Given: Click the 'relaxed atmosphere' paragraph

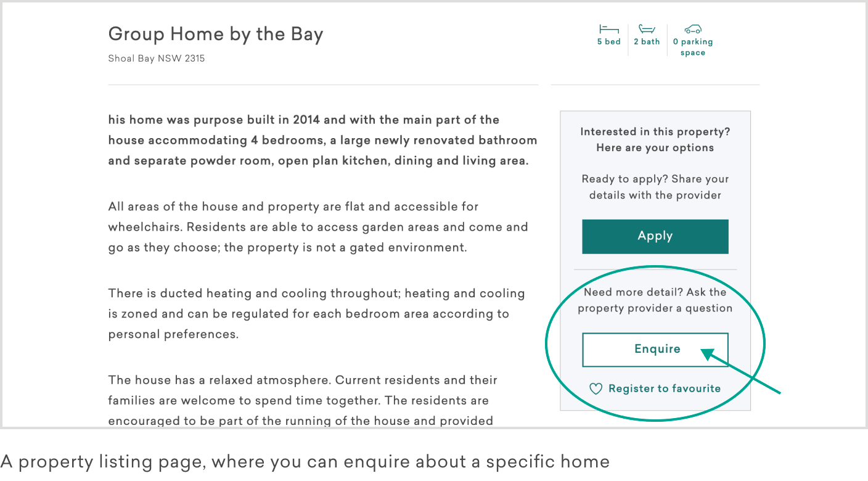Looking at the screenshot, I should tap(303, 400).
